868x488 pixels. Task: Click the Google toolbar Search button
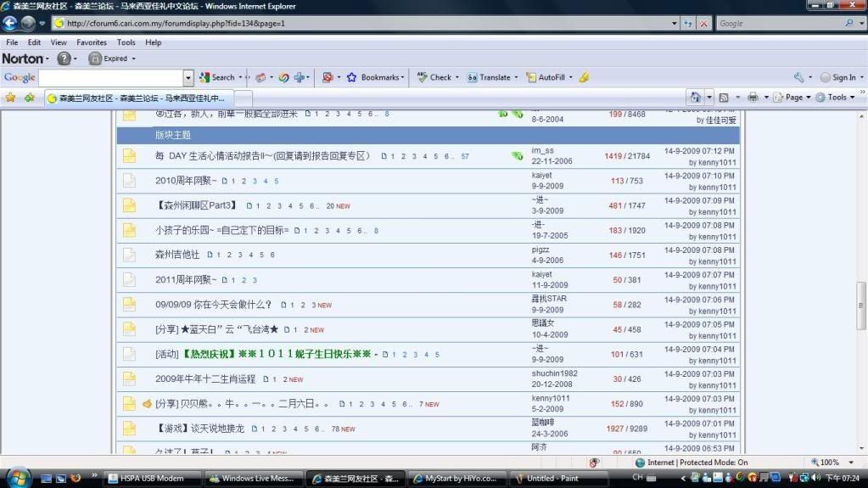(217, 77)
